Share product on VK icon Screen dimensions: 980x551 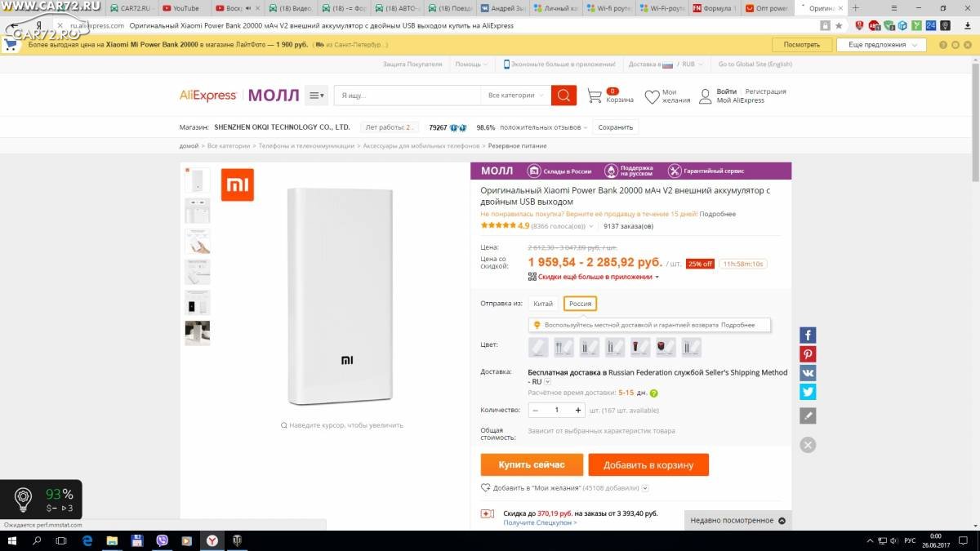[x=808, y=373]
